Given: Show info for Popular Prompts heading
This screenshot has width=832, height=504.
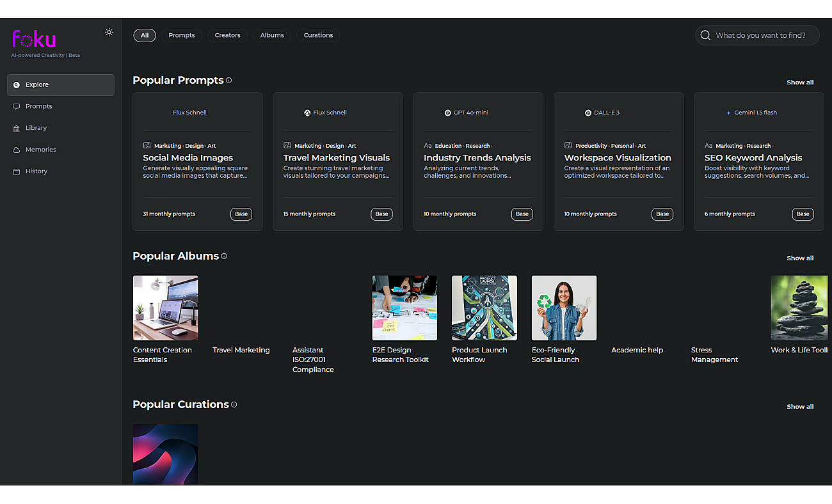Looking at the screenshot, I should pyautogui.click(x=229, y=81).
